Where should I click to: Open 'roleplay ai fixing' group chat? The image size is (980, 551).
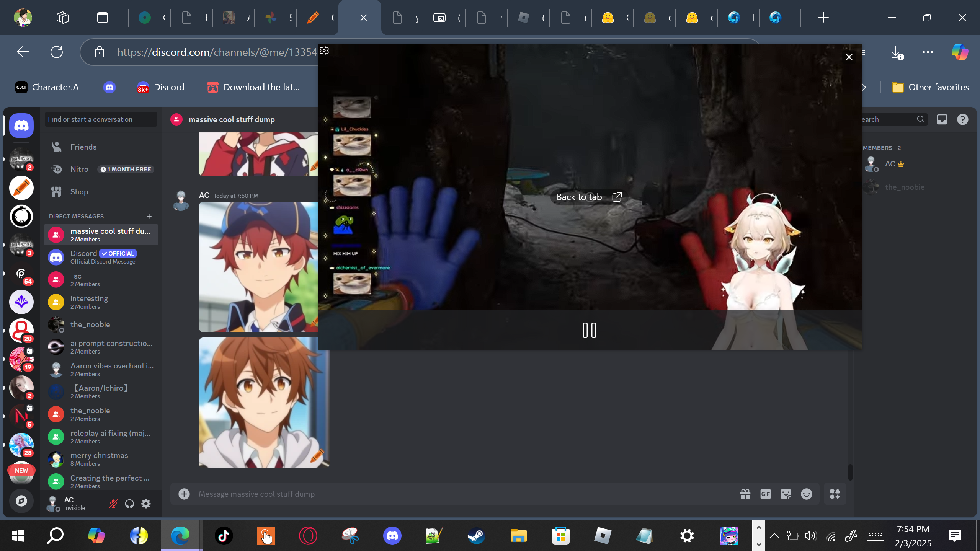click(x=101, y=437)
